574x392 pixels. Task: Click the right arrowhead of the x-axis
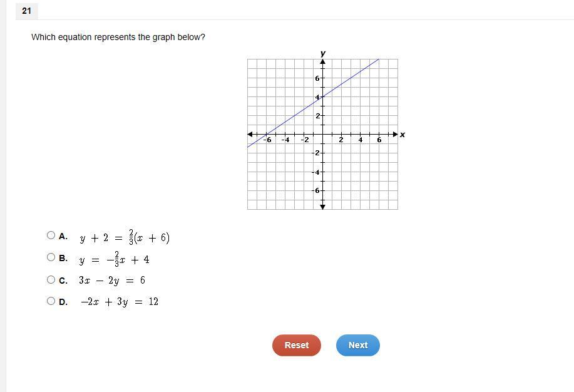pyautogui.click(x=396, y=135)
